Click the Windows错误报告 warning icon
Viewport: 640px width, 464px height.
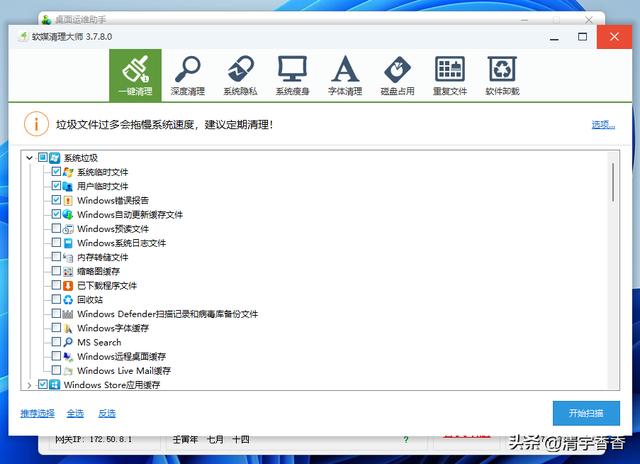pyautogui.click(x=68, y=200)
